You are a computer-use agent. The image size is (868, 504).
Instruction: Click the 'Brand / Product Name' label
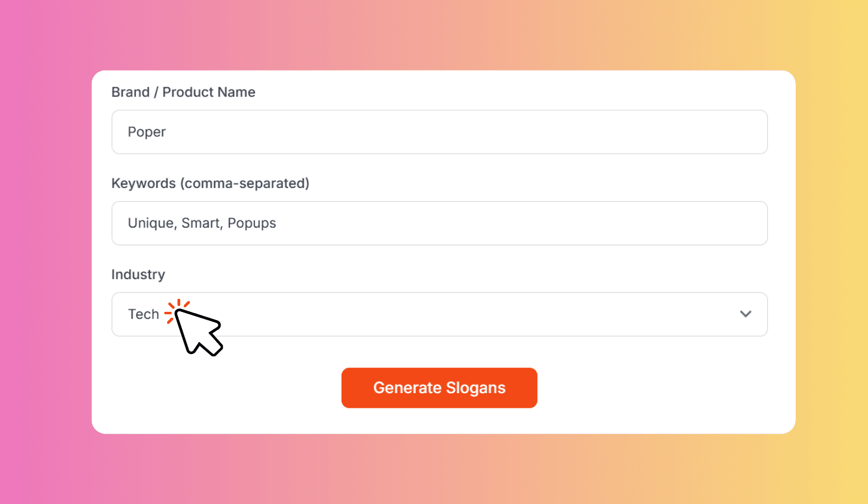183,92
